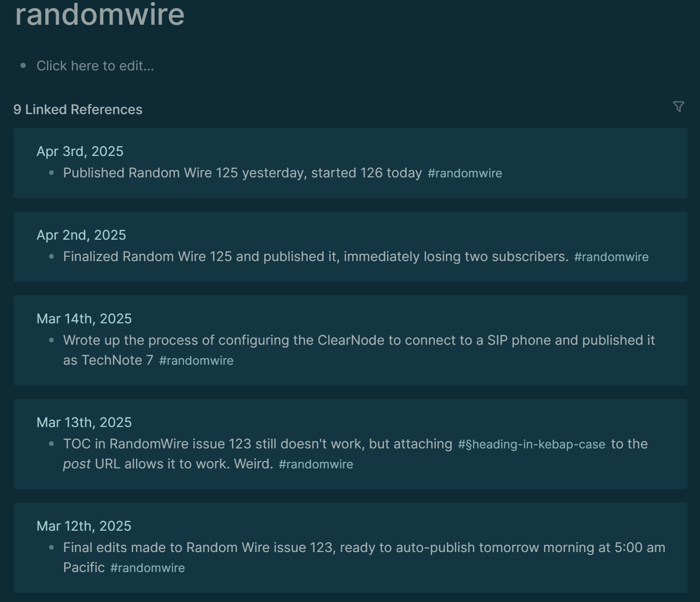
Task: Open the #randomwire tag in the Apr 3rd note
Action: (465, 173)
